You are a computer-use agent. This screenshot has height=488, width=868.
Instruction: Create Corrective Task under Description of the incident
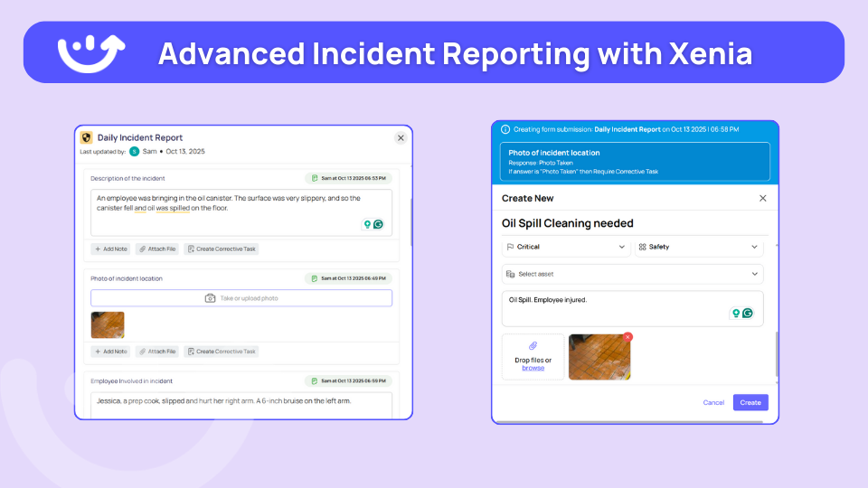coord(222,249)
